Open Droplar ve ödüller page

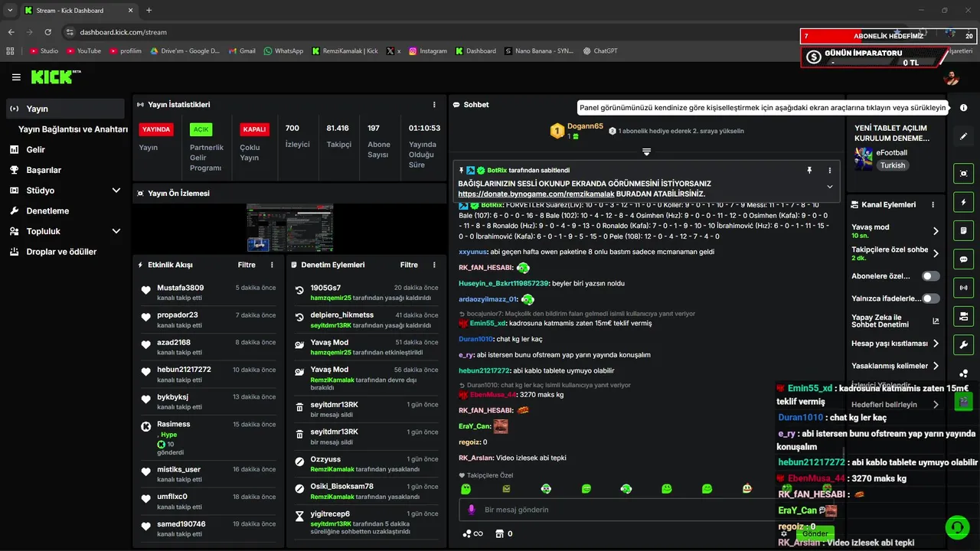coord(66,252)
